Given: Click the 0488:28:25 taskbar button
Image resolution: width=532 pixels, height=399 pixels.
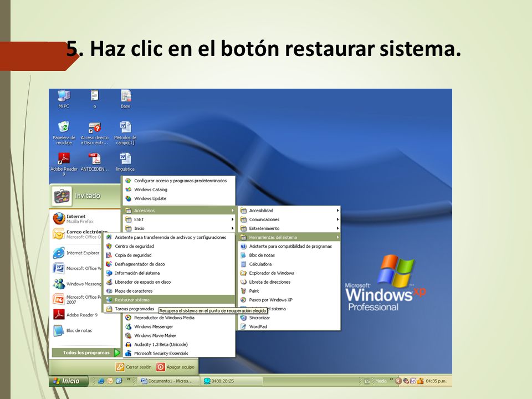Looking at the screenshot, I should point(232,381).
